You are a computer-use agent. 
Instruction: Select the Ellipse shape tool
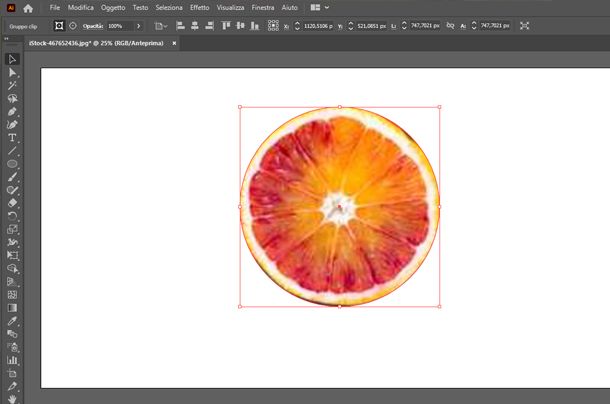pyautogui.click(x=12, y=163)
